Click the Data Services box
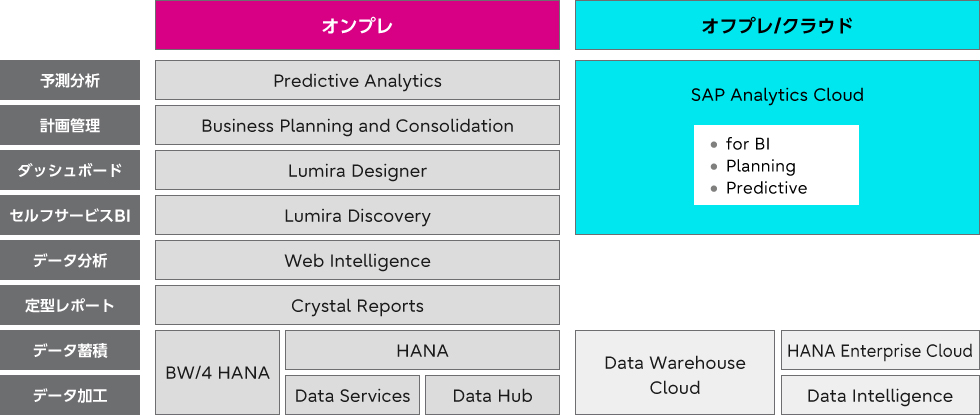This screenshot has height=415, width=980. coord(352,395)
